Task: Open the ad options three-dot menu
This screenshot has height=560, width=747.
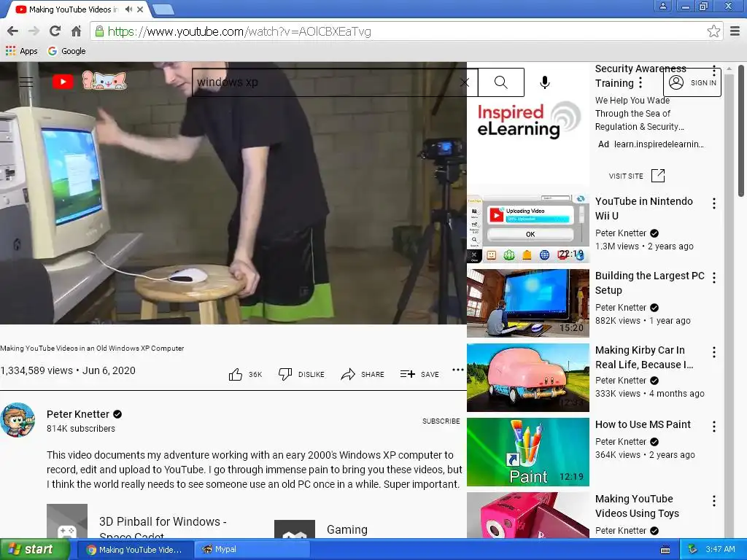Action: [640, 83]
